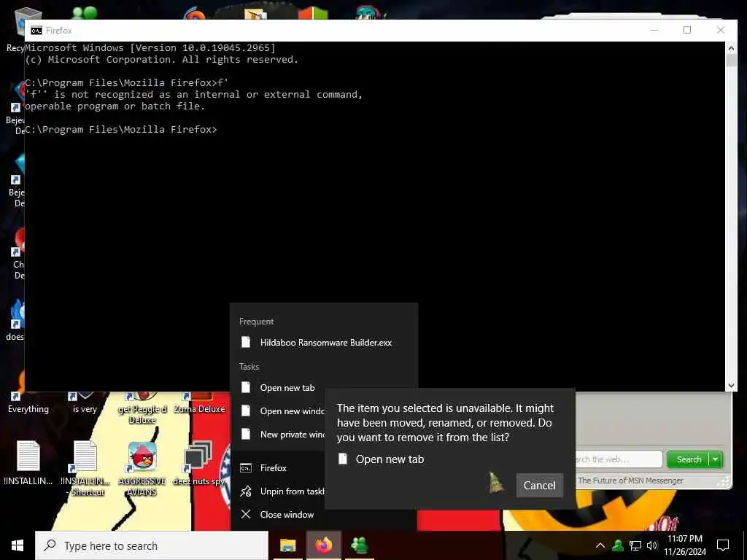The image size is (747, 560).
Task: Select Unpin from taskbar option
Action: click(277, 491)
